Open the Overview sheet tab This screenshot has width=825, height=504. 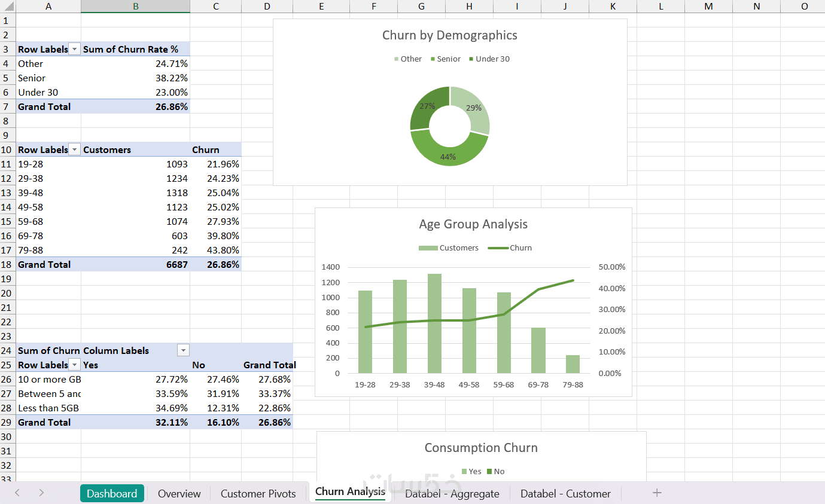[x=179, y=493]
